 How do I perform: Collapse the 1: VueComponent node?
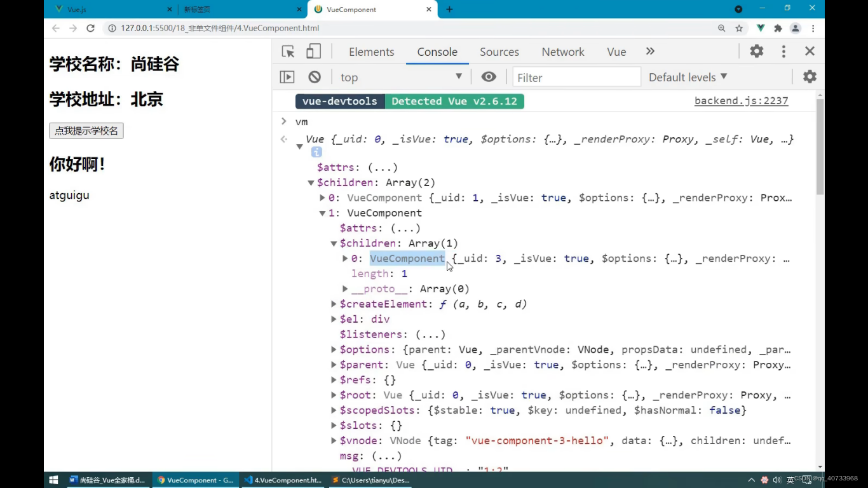pos(322,213)
